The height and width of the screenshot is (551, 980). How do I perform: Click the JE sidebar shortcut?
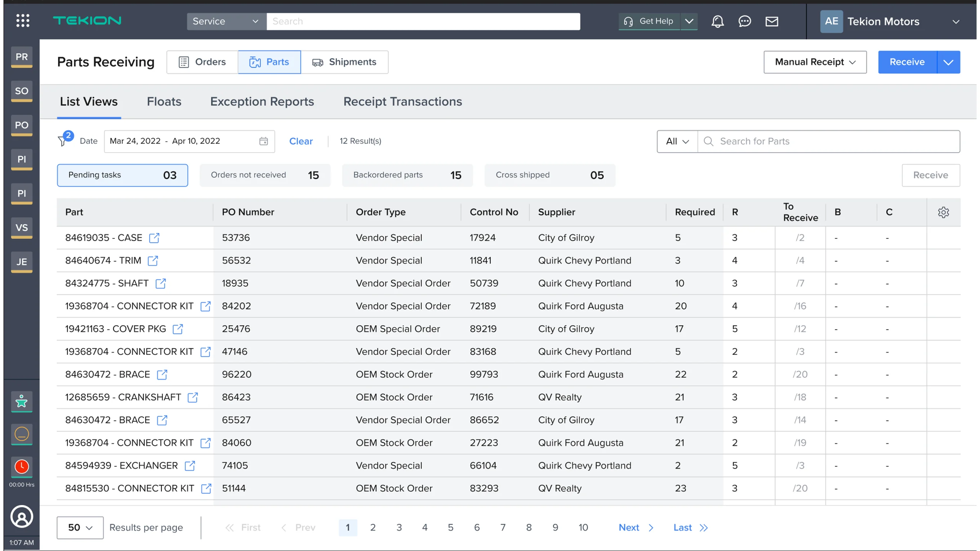(22, 262)
